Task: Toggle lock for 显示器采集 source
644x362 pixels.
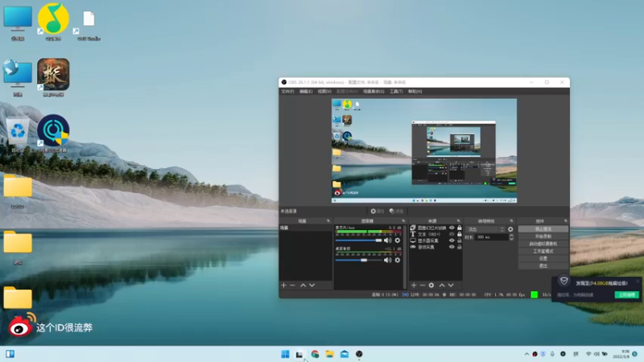Action: click(459, 241)
